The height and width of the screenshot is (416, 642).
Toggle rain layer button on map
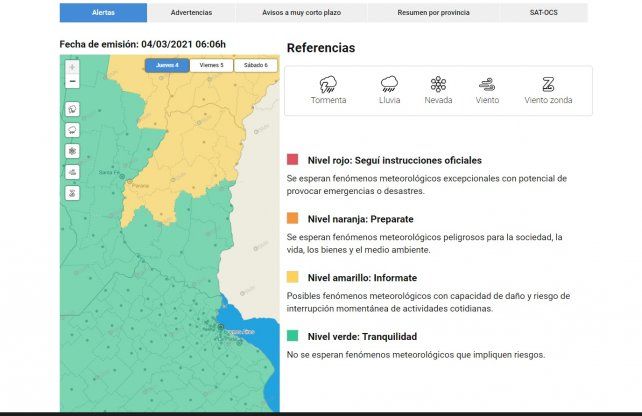(72, 130)
